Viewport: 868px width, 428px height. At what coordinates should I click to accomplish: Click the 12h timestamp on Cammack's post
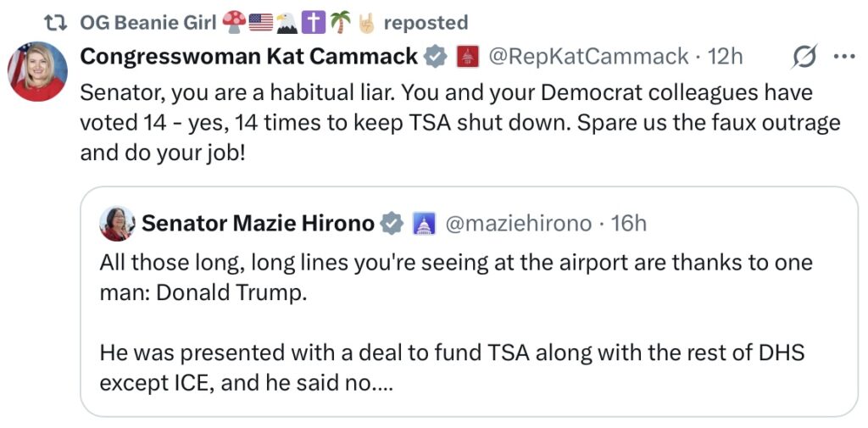725,57
